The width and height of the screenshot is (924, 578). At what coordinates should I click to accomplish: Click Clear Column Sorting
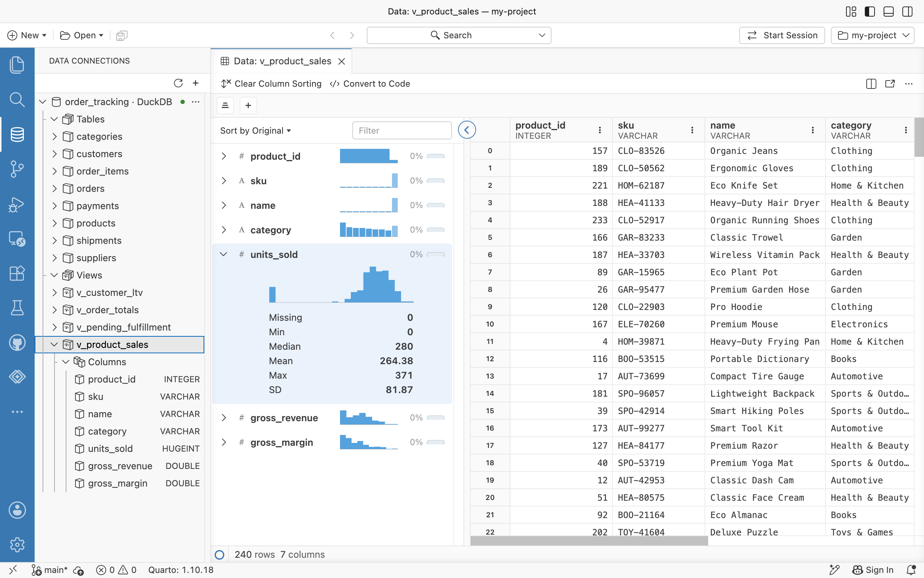[x=271, y=84]
